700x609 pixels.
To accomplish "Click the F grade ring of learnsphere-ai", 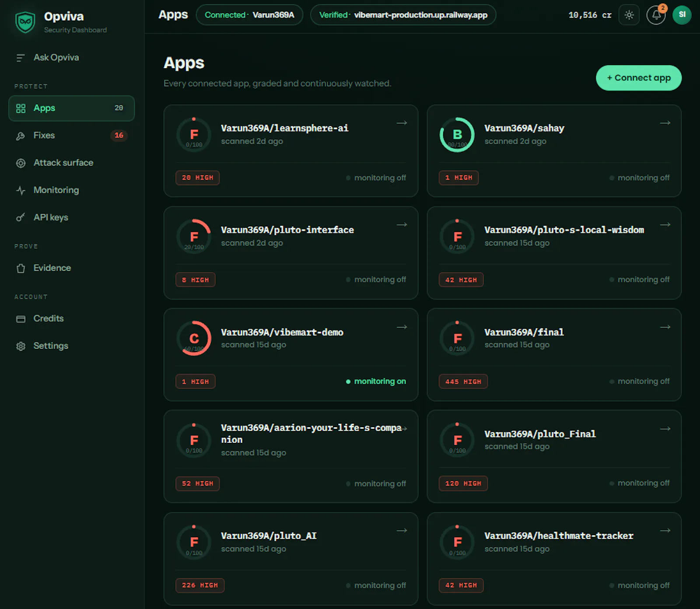I will (x=194, y=135).
